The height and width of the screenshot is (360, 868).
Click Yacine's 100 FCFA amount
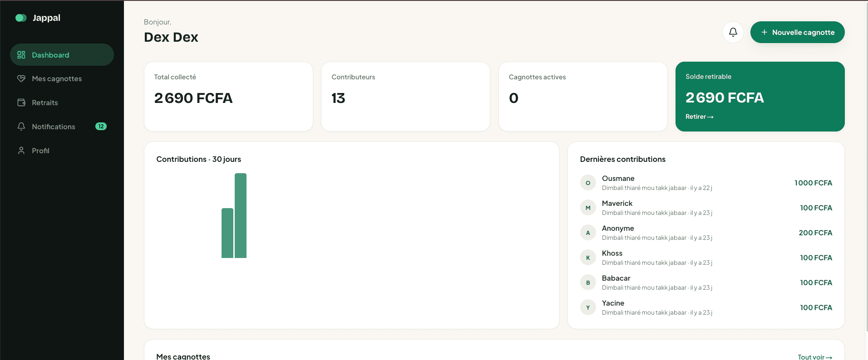[816, 307]
